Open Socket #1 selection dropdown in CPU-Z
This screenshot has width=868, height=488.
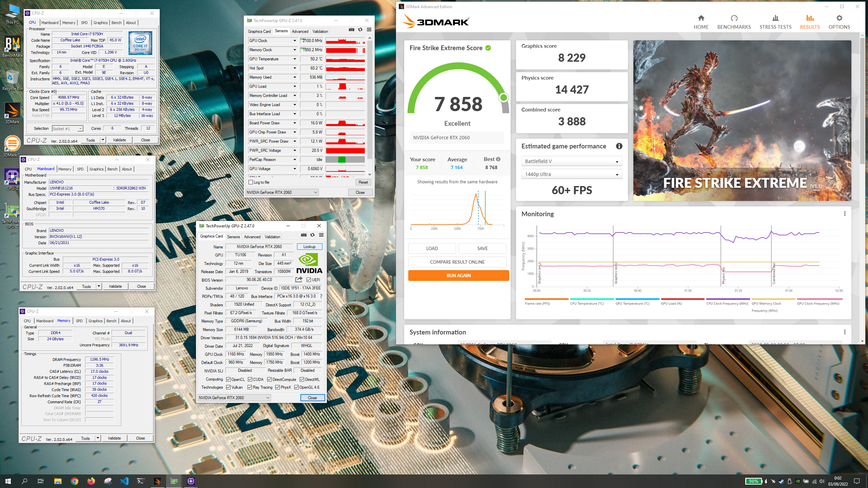point(68,129)
